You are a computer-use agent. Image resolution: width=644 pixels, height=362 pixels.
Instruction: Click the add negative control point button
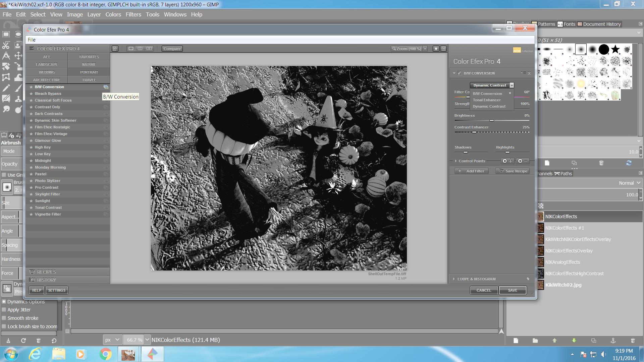[523, 161]
